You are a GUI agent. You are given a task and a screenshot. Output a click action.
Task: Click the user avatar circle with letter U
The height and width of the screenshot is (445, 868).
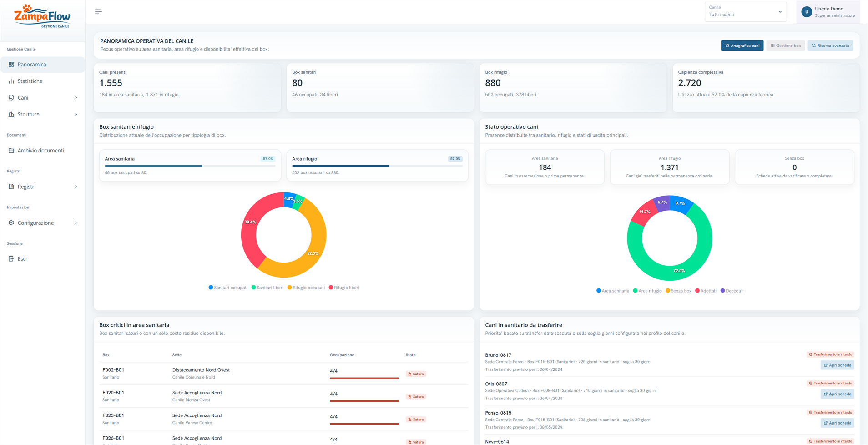(x=807, y=12)
